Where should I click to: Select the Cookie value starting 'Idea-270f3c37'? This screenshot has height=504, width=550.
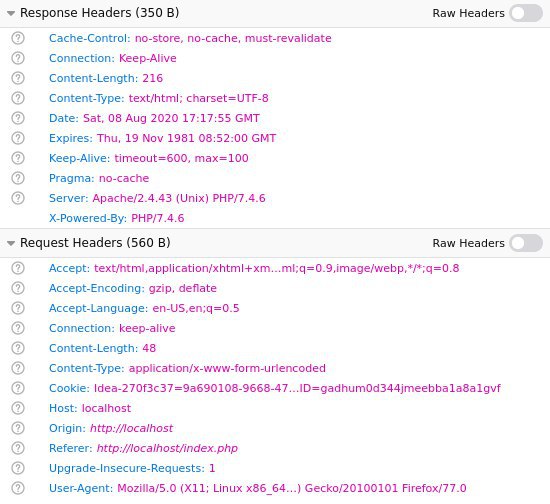point(297,388)
